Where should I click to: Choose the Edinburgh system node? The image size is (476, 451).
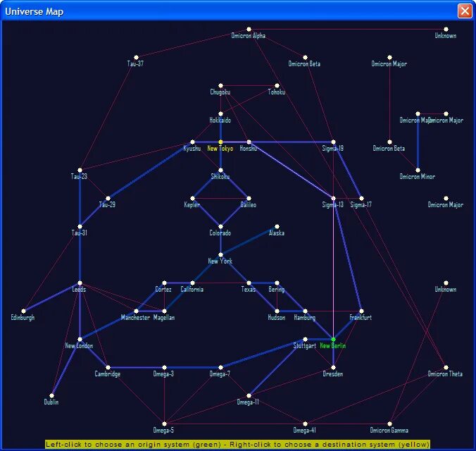(24, 311)
